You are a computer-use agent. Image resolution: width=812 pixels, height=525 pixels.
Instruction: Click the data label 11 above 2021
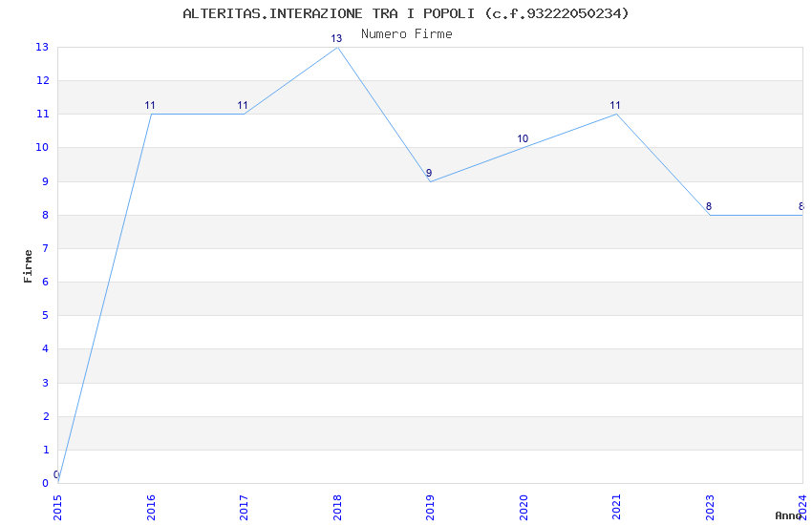click(614, 106)
